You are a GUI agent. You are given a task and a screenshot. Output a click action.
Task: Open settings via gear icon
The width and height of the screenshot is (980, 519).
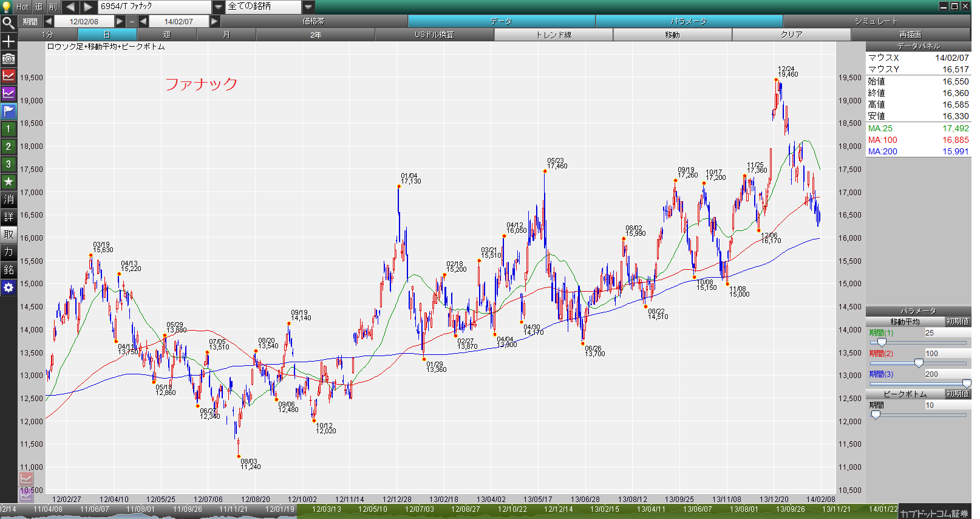(9, 287)
